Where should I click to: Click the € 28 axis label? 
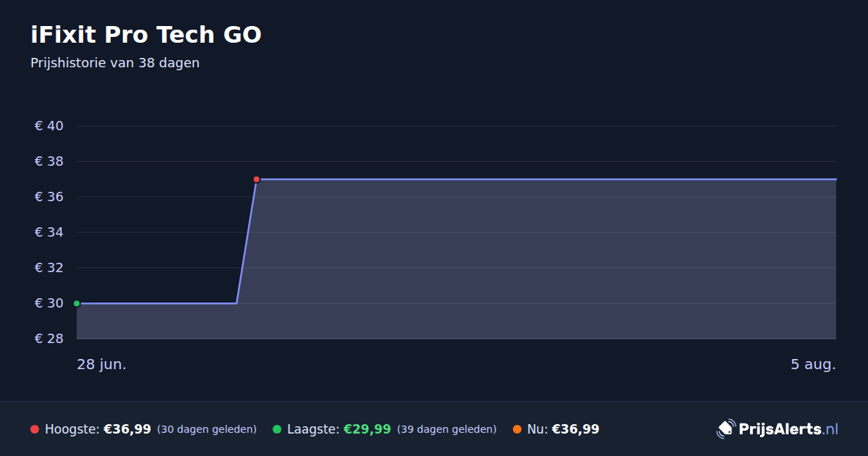(49, 339)
